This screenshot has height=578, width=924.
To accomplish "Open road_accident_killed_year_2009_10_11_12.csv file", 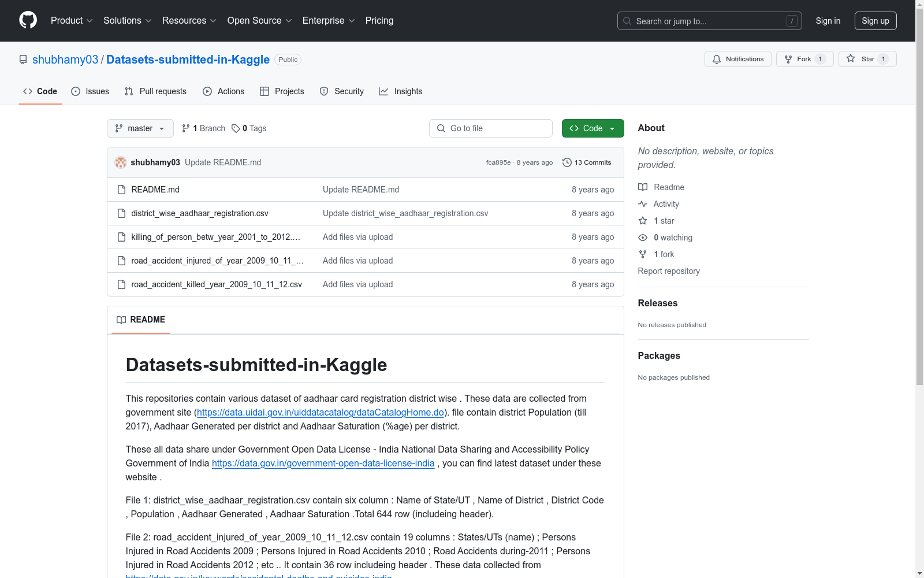I will pyautogui.click(x=217, y=284).
